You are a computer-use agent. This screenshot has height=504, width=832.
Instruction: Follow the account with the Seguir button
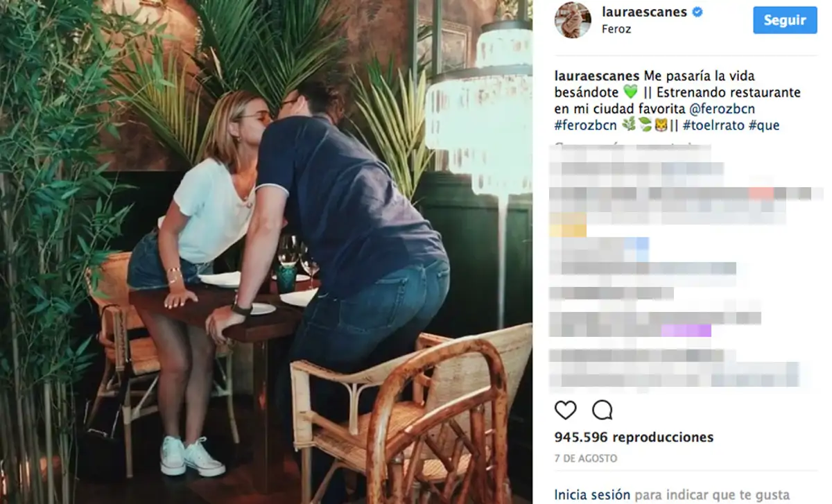coord(785,20)
